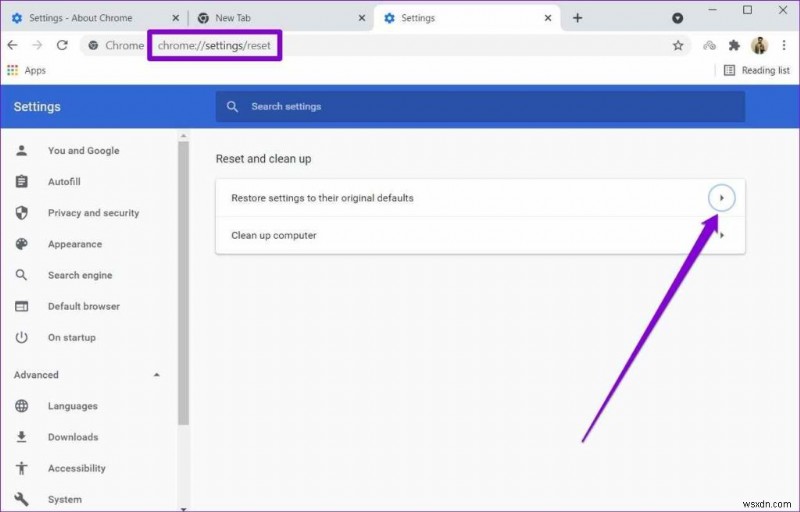Switch to the New Tab tab

pos(280,18)
